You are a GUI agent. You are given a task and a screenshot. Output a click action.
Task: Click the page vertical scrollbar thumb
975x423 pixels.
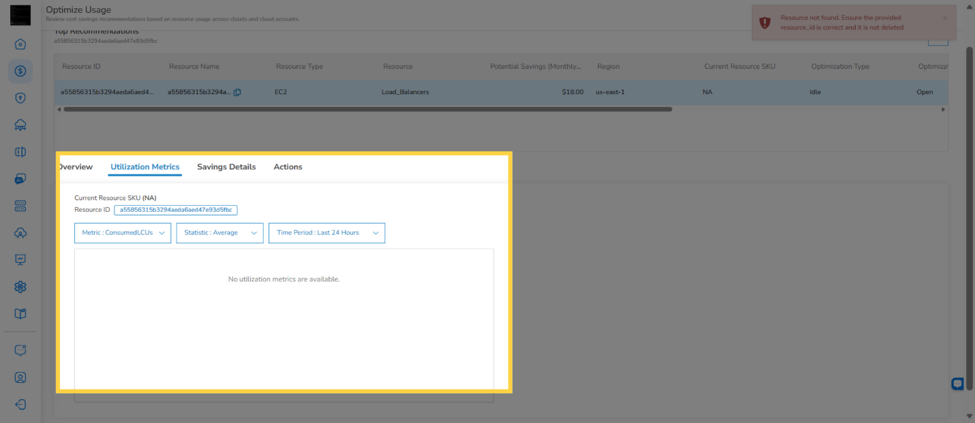[969, 218]
